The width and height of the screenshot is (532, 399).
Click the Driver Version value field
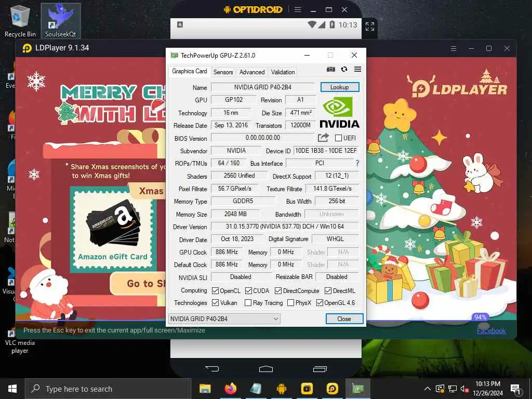coord(285,227)
